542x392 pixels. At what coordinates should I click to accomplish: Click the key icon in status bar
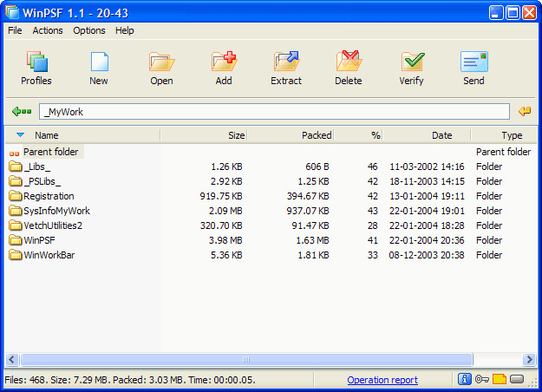point(482,379)
